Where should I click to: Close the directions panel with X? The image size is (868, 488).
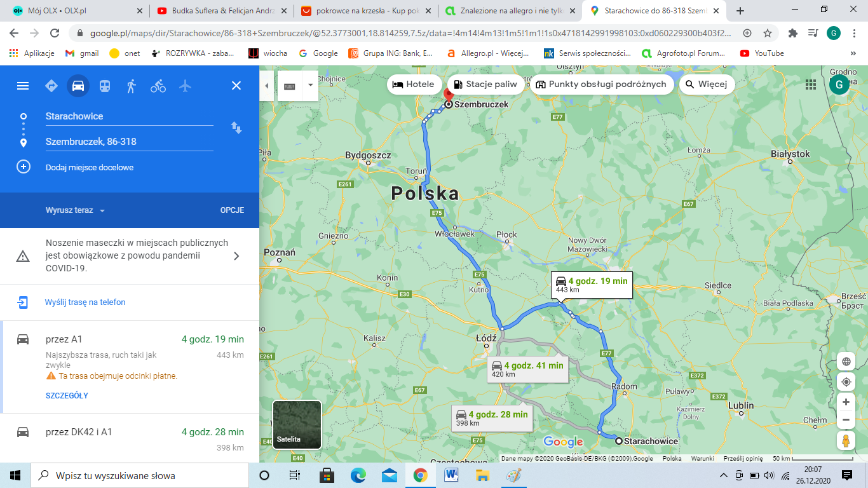pyautogui.click(x=236, y=86)
